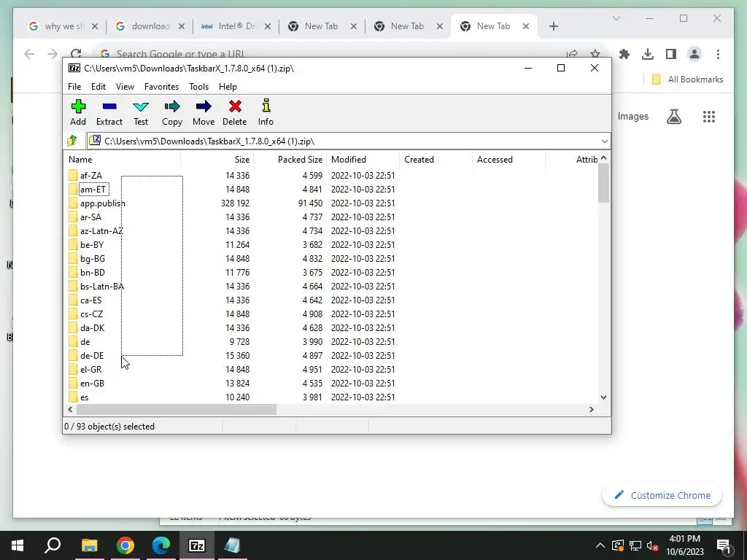Switch to the 'why we sh' tab

pyautogui.click(x=64, y=26)
